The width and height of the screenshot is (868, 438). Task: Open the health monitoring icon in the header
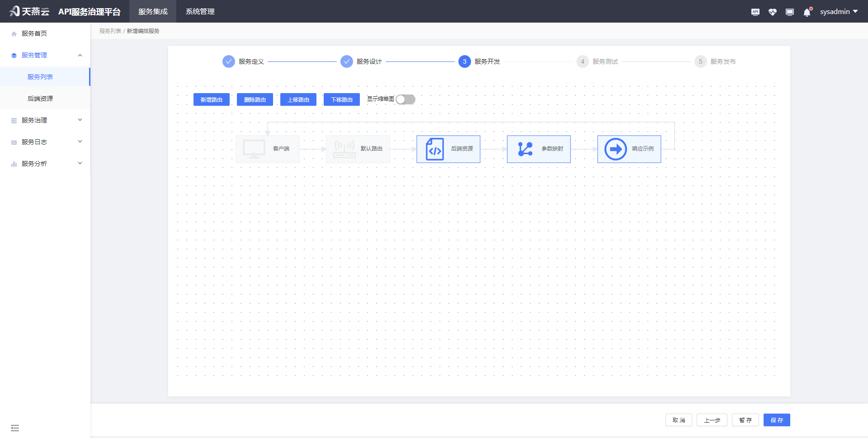coord(772,11)
